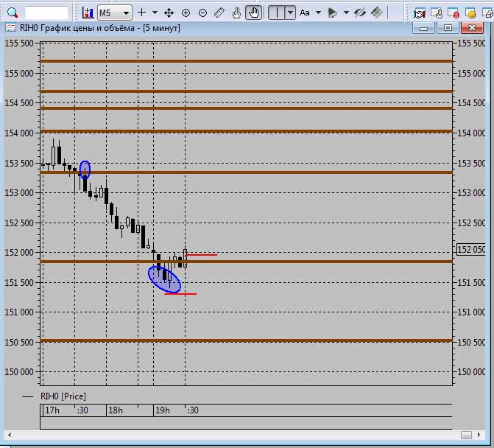Click the lower red line under the ellipse
Viewport: 494px width, 448px height.
(180, 294)
